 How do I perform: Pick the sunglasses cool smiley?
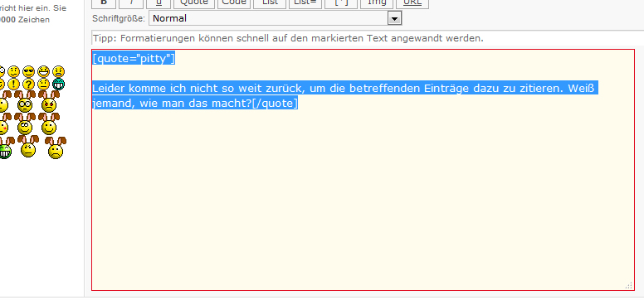28,71
